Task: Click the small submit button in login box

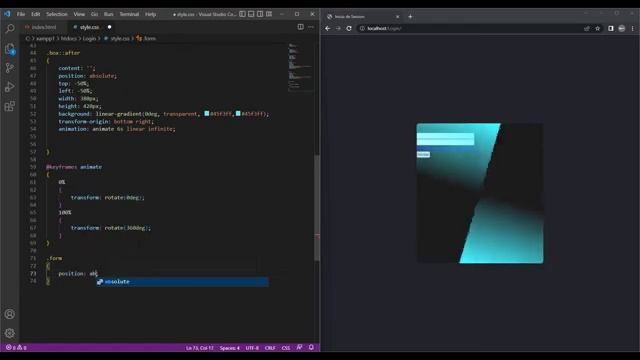Action: click(423, 154)
